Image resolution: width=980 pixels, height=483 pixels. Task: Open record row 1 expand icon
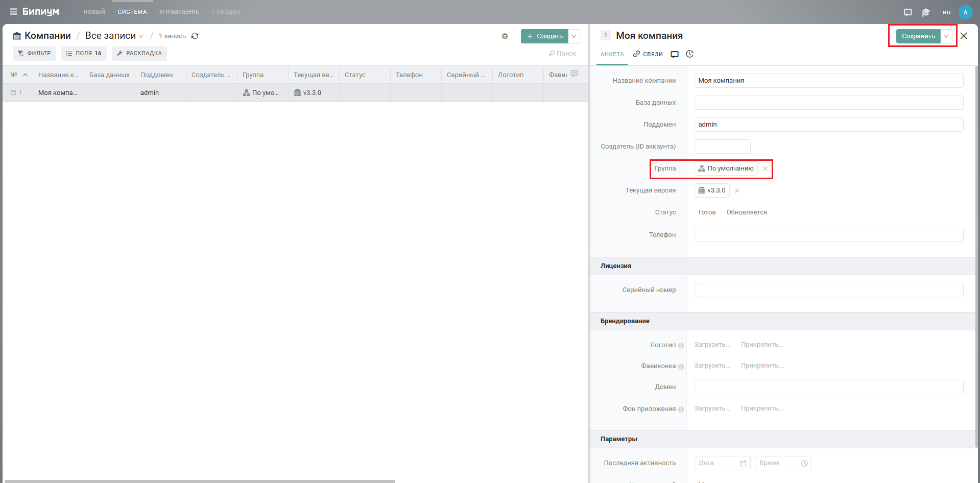(x=13, y=92)
